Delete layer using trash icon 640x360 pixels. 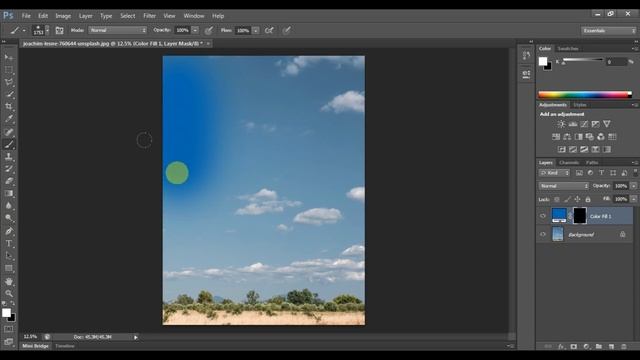pyautogui.click(x=624, y=347)
